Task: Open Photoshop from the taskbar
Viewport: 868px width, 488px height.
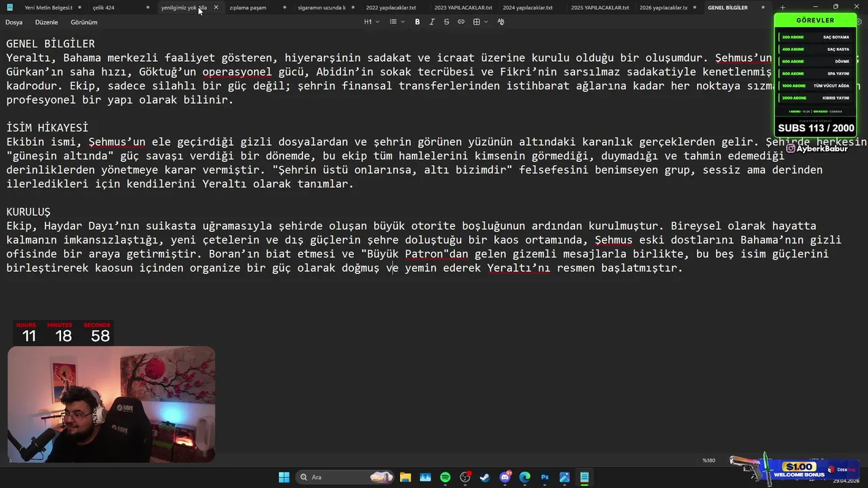Action: point(545,477)
